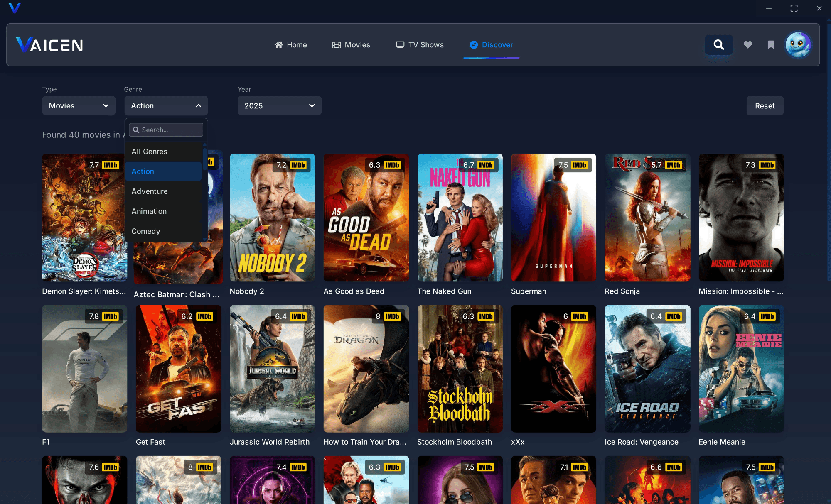Click the Discover compass icon
Screen dimensions: 831x504
(x=474, y=45)
